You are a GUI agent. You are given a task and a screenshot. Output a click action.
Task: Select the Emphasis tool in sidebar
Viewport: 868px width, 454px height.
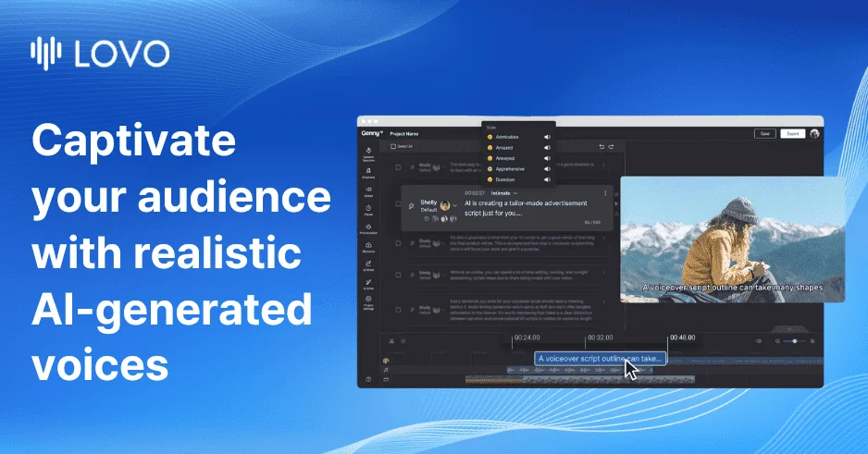tap(368, 173)
